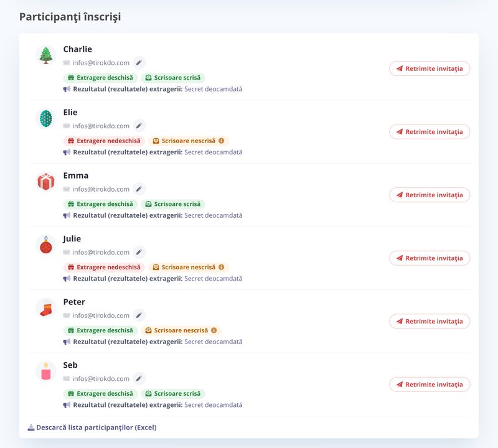
Task: Click the download icon beside the Excel list link
Action: click(31, 427)
